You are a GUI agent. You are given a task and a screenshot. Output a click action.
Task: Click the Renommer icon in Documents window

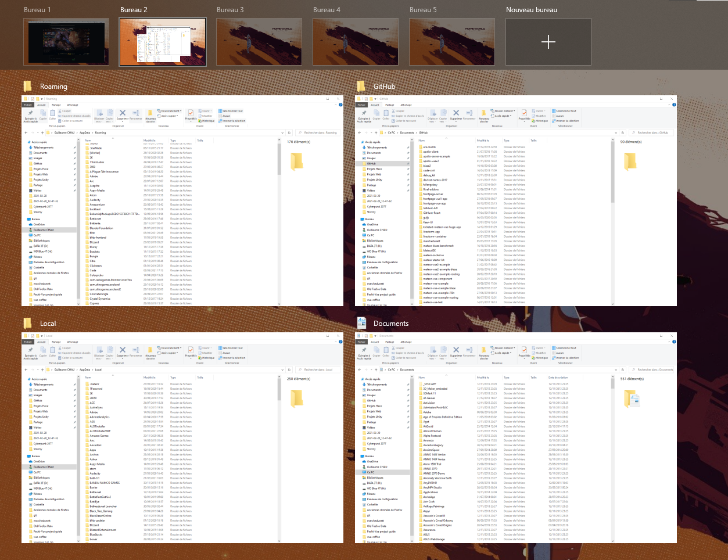(469, 350)
